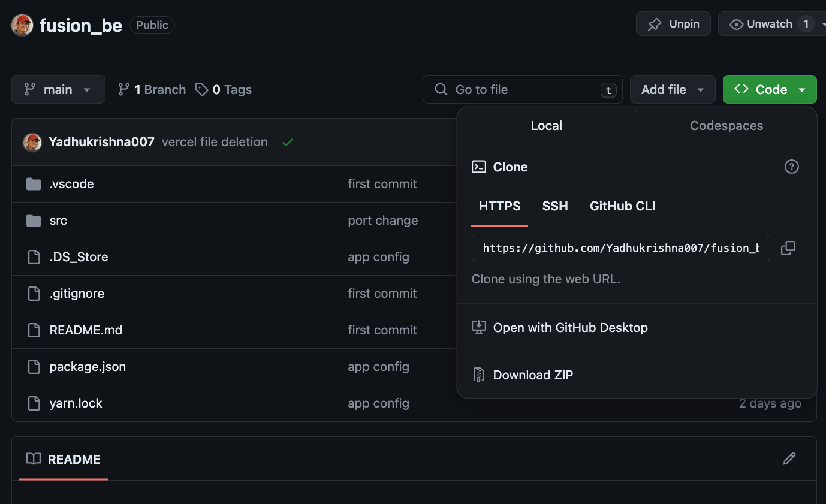Viewport: 826px width, 504px height.
Task: Click the Unpin button
Action: (x=673, y=24)
